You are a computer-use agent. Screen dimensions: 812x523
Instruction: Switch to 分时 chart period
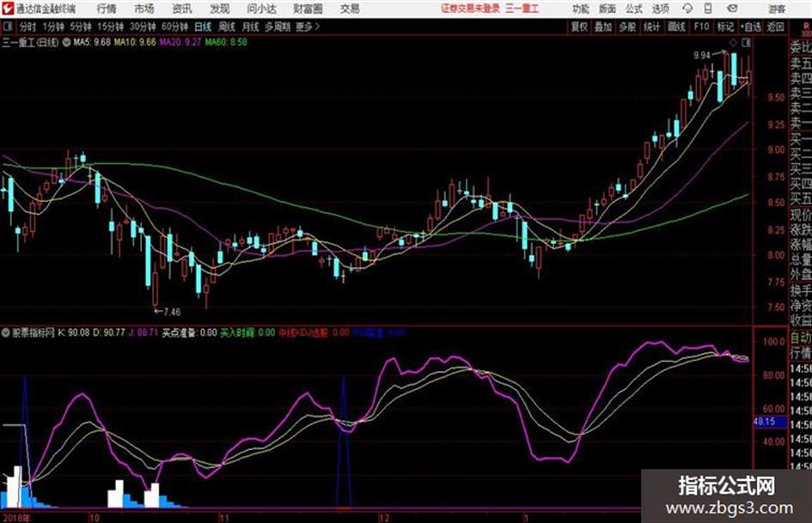pos(28,27)
